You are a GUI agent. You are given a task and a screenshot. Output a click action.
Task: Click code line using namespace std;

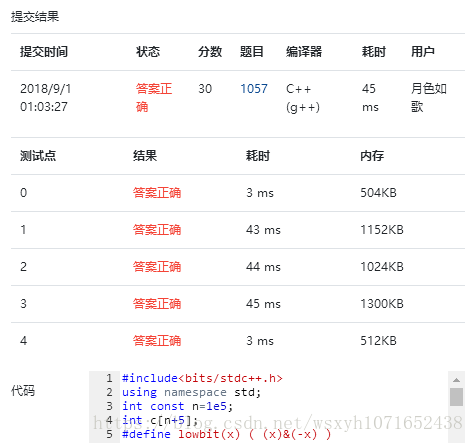point(191,392)
